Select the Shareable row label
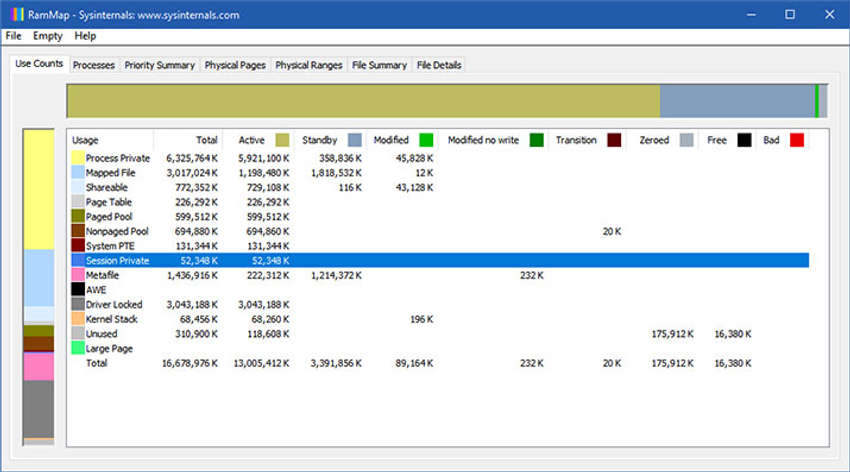Screen dimensions: 850x472 [107, 187]
